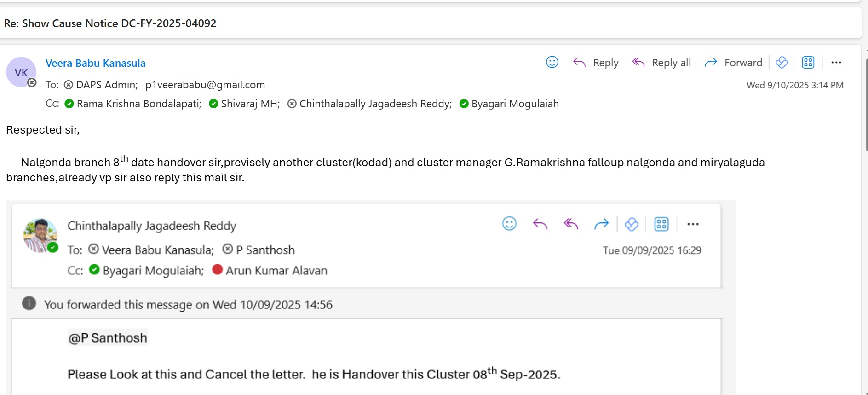Click forward arrow icon in quoted message
Screen dimensions: 868x395
click(x=601, y=224)
